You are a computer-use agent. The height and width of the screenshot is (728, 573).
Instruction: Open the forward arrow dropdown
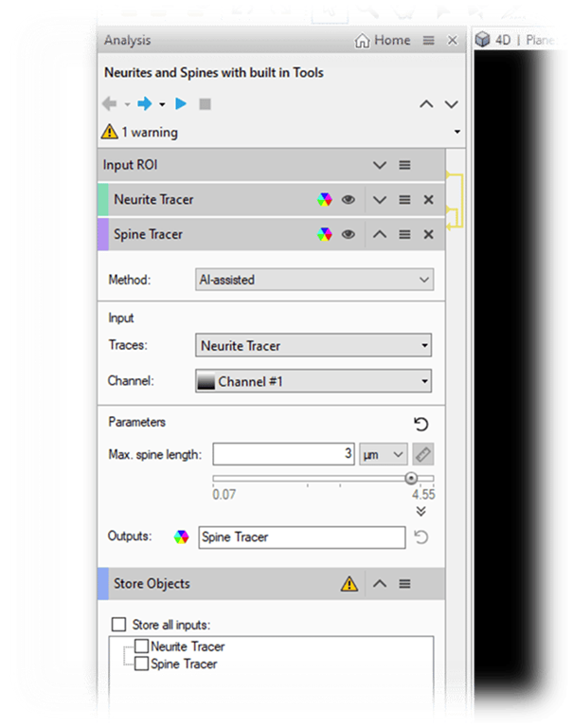(162, 104)
